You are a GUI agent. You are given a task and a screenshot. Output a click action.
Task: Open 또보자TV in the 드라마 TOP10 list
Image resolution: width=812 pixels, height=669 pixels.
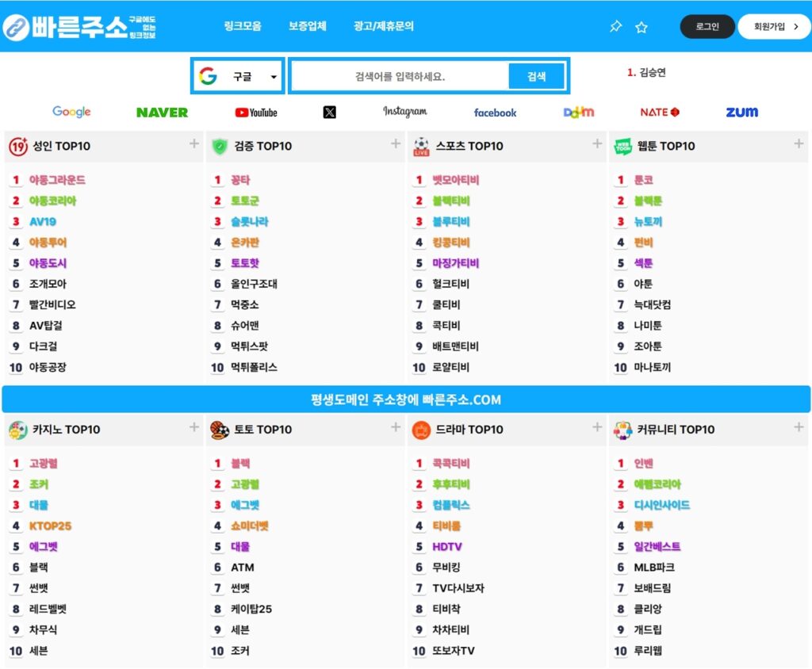454,651
